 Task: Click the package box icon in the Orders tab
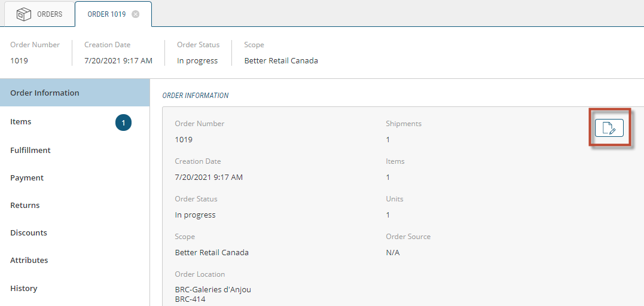[24, 14]
